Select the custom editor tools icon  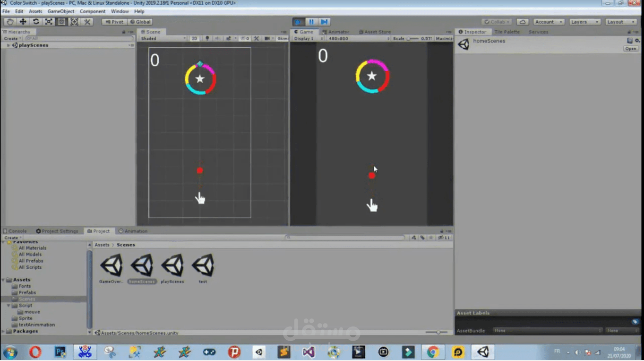point(87,22)
